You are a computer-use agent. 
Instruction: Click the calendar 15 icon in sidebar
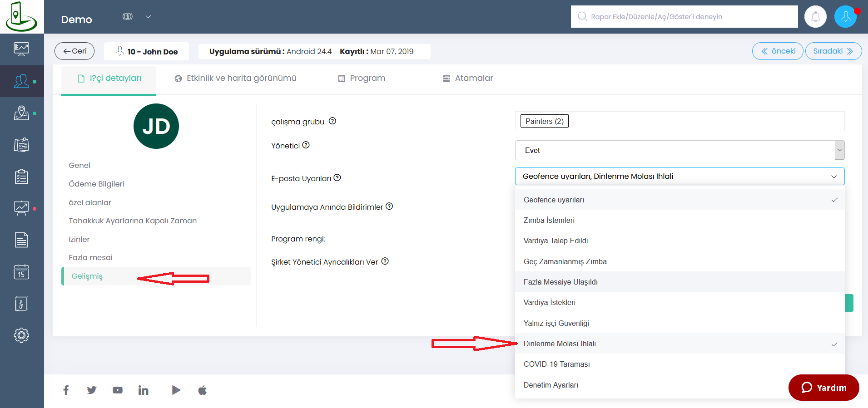[x=21, y=272]
